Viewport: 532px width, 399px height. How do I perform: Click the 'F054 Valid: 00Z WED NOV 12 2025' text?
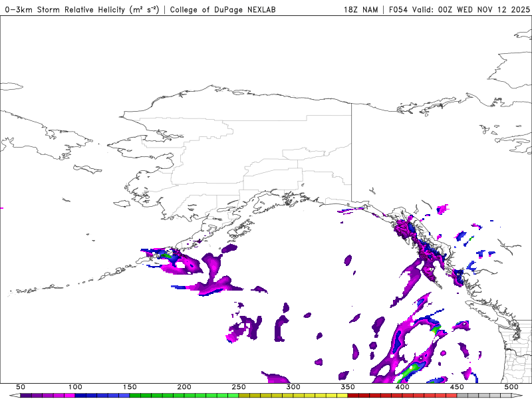[x=460, y=9]
